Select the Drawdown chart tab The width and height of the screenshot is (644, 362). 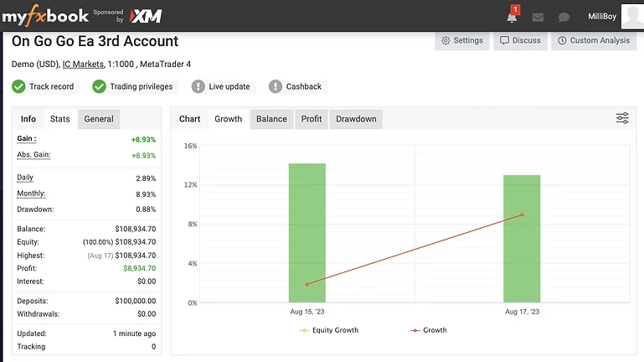(x=356, y=119)
